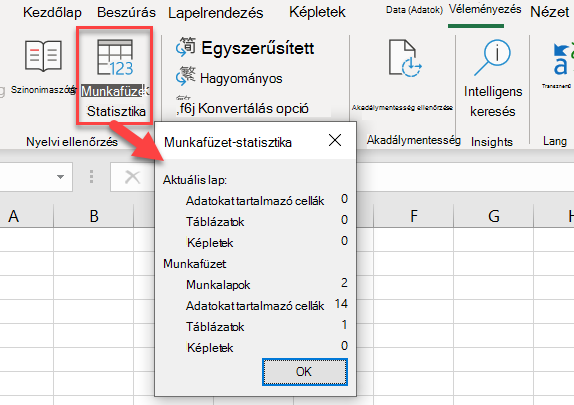Screen dimensions: 574x405
Task: Open Intelligens keresés lookup
Action: (x=492, y=78)
